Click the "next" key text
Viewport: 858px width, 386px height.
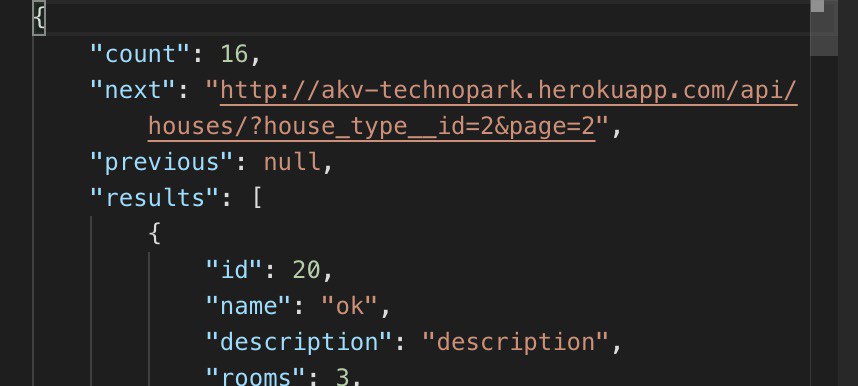coord(133,91)
